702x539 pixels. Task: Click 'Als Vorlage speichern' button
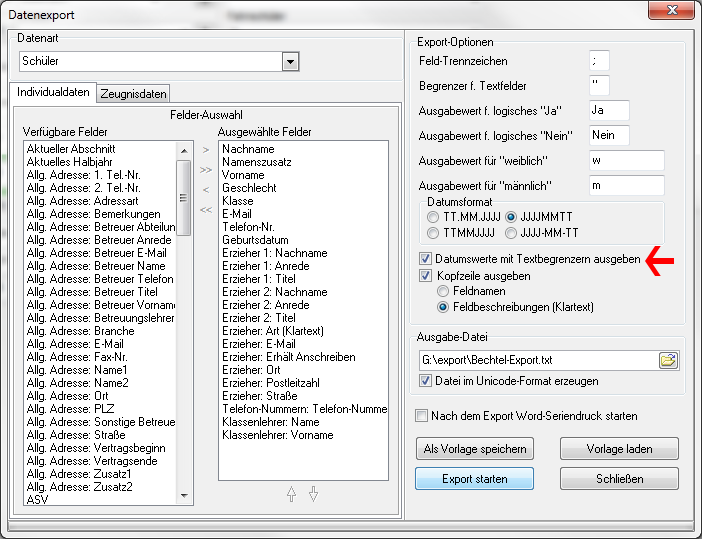[474, 448]
